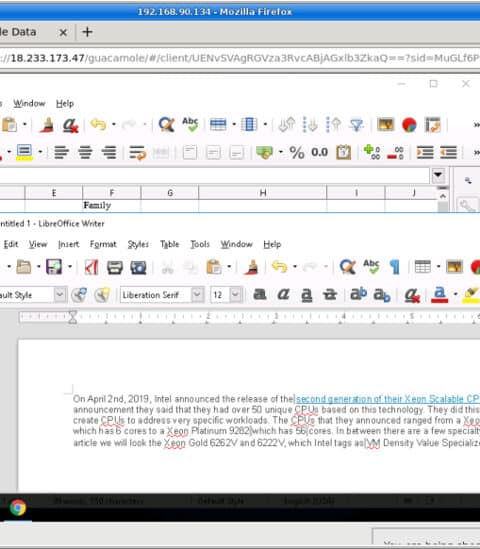The width and height of the screenshot is (480, 549).
Task: Click Clone Formatting brush in Calc toolbar
Action: pos(47,125)
